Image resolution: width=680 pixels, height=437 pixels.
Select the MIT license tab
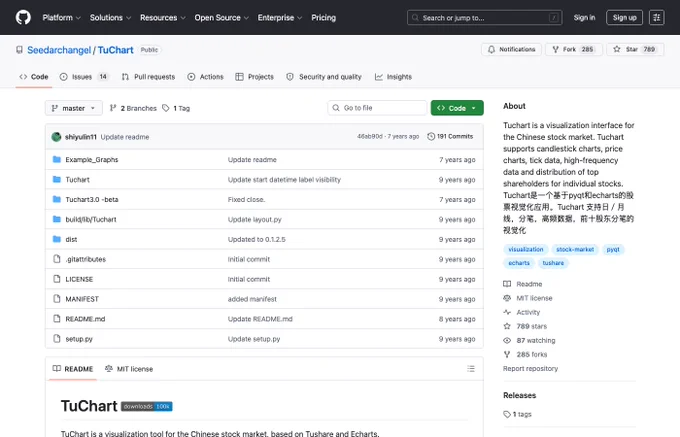click(129, 369)
